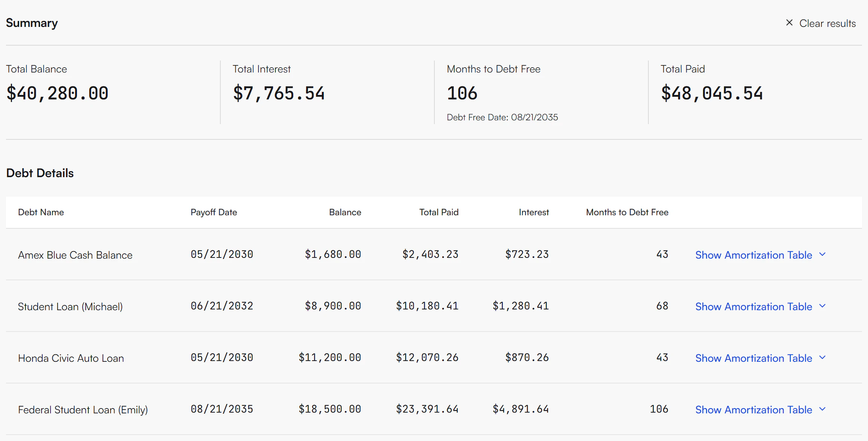The height and width of the screenshot is (441, 868).
Task: Click the X icon beside Clear results
Action: point(789,23)
